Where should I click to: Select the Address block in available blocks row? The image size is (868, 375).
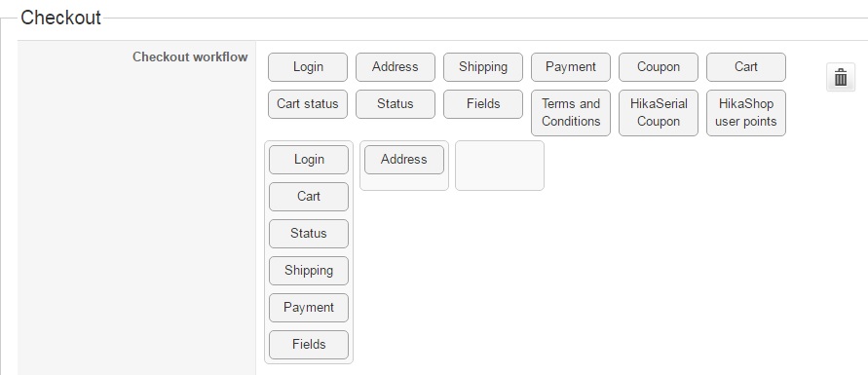396,67
